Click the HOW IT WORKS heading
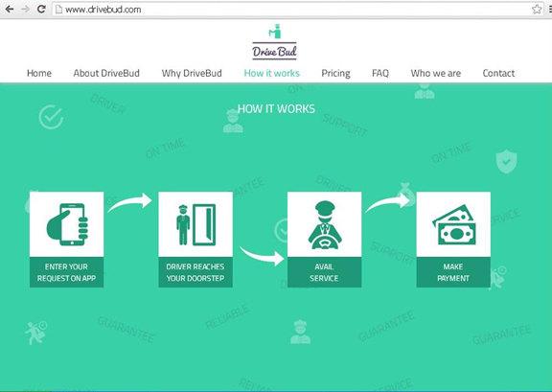The width and height of the screenshot is (552, 392). pyautogui.click(x=276, y=109)
